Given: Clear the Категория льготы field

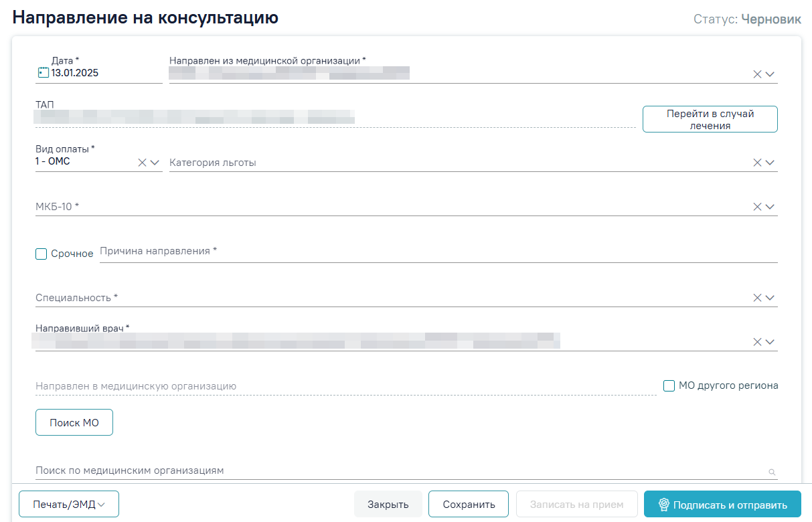Looking at the screenshot, I should pyautogui.click(x=757, y=162).
